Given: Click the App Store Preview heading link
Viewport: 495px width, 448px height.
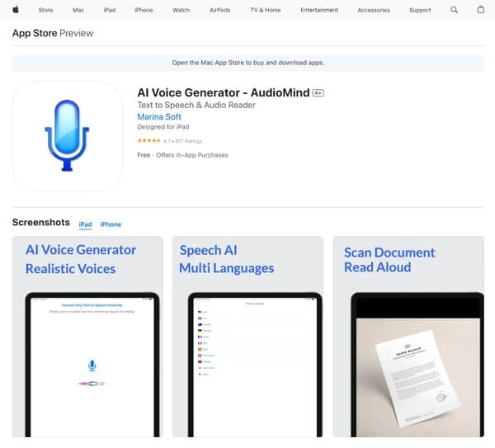Looking at the screenshot, I should click(53, 33).
